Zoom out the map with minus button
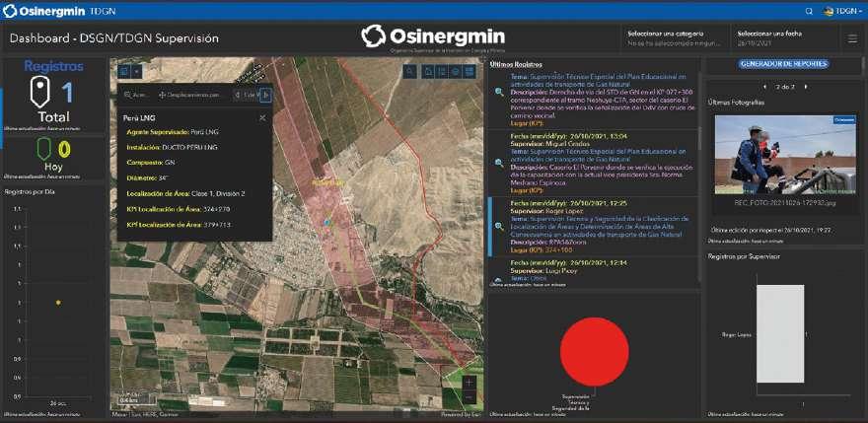The height and width of the screenshot is (423, 868). 469,397
